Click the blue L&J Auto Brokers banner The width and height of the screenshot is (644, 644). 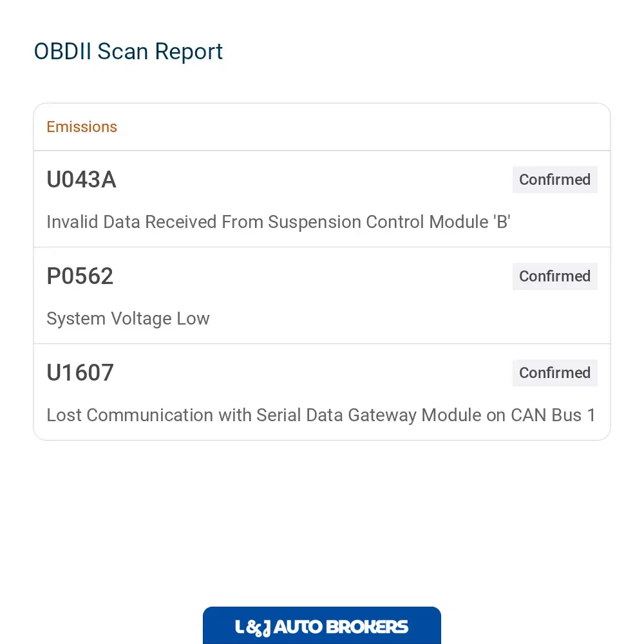click(322, 625)
